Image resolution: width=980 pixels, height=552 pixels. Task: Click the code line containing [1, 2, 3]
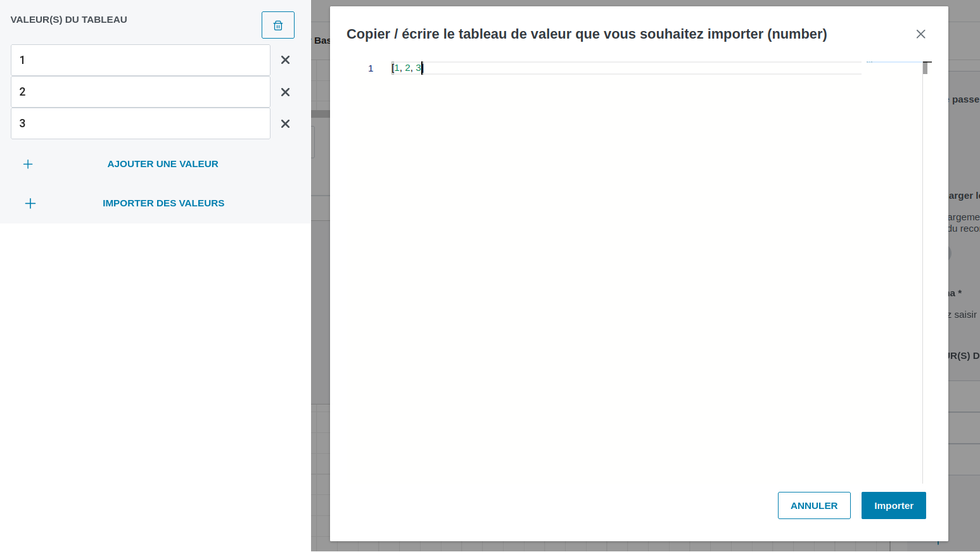407,68
